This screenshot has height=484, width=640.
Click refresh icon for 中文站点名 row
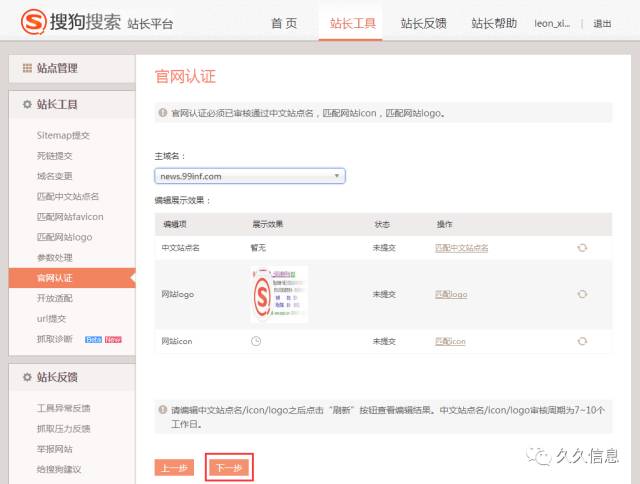click(582, 248)
